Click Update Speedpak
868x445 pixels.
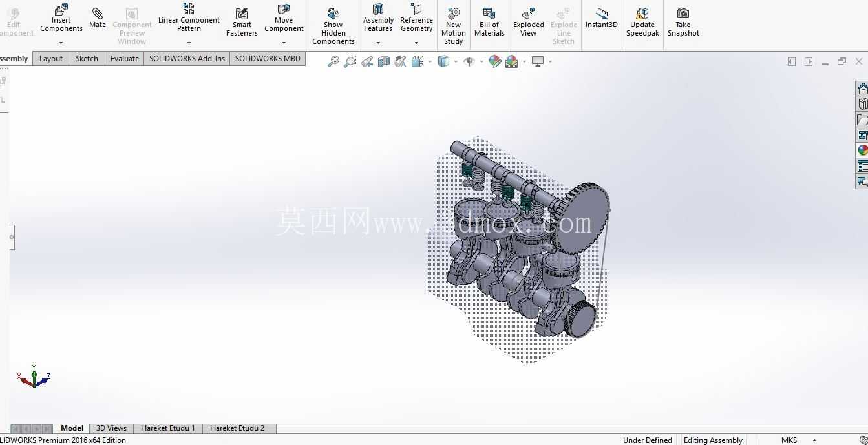[642, 22]
